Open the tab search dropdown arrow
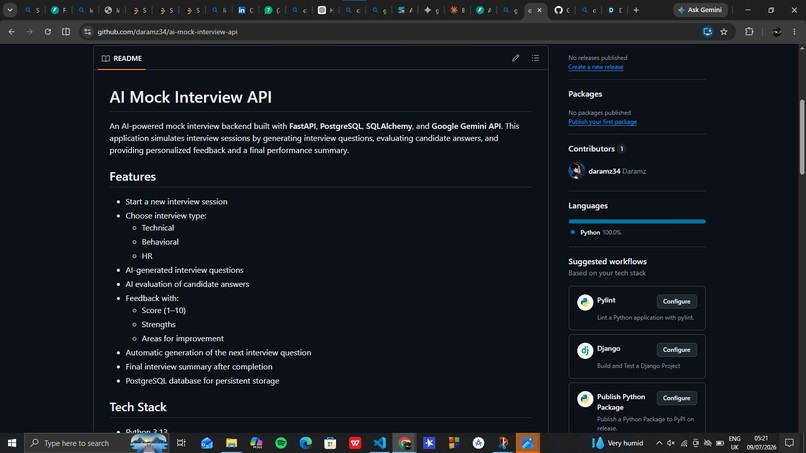The image size is (806, 453). 10,10
